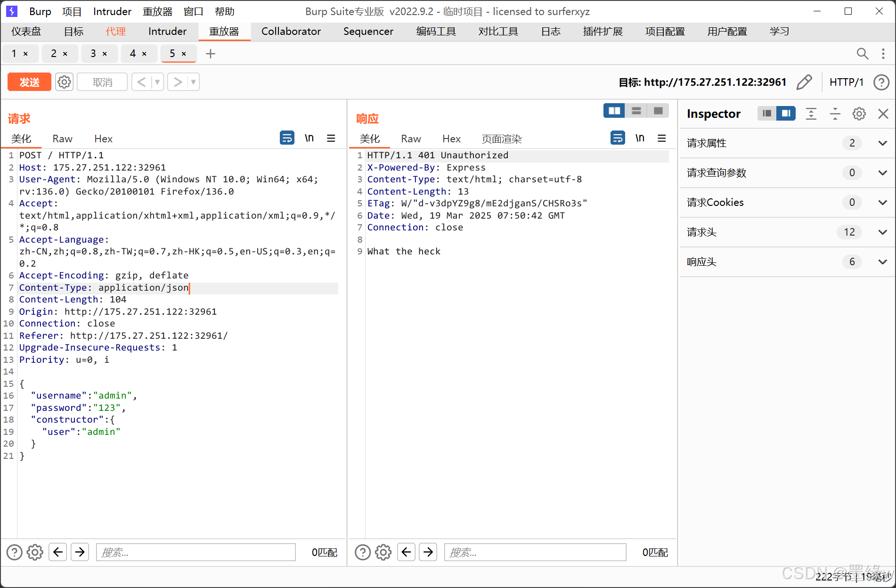Go to next request with forward arrow
The height and width of the screenshot is (588, 896).
click(x=178, y=82)
